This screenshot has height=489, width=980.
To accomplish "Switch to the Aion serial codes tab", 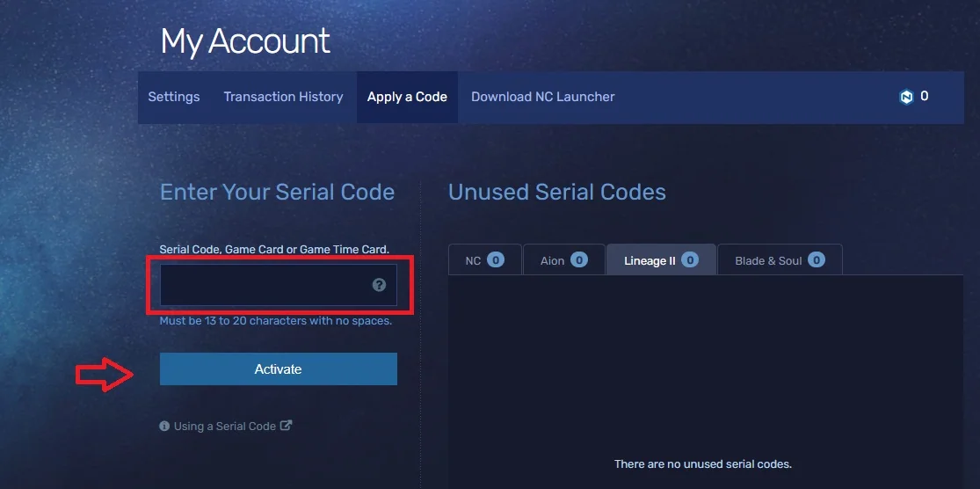I will [x=563, y=259].
